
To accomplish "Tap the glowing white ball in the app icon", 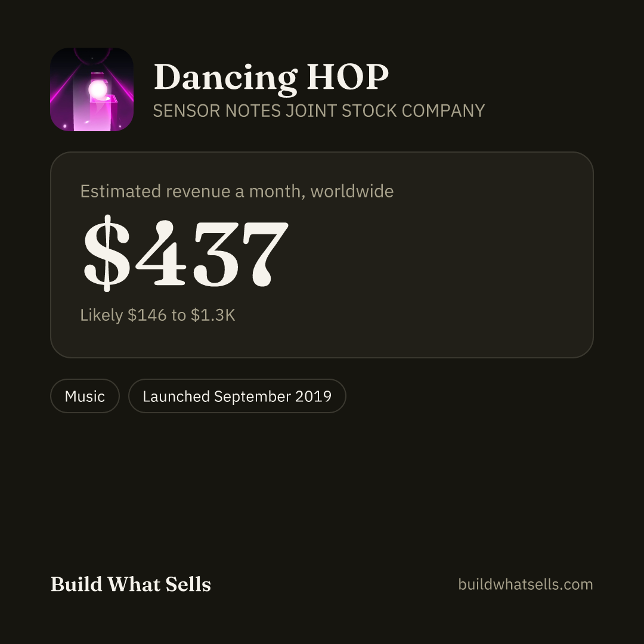I will (98, 89).
